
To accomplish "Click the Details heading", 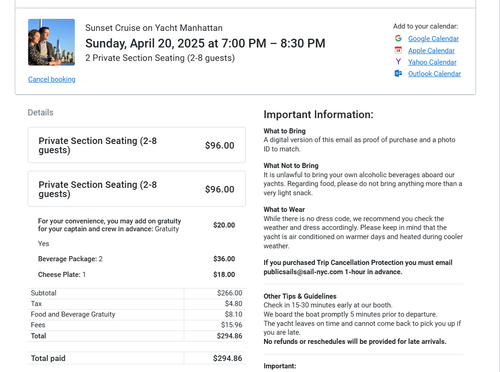I will pos(40,112).
